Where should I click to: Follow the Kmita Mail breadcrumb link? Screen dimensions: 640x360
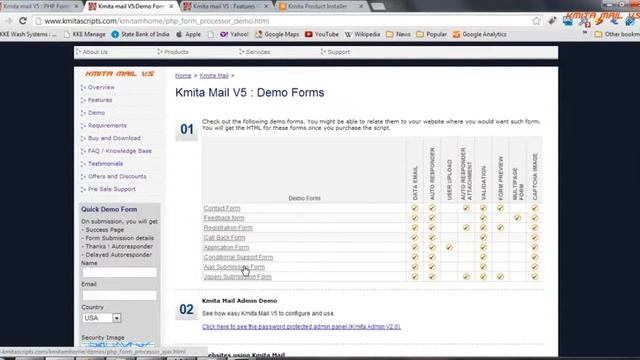click(214, 76)
